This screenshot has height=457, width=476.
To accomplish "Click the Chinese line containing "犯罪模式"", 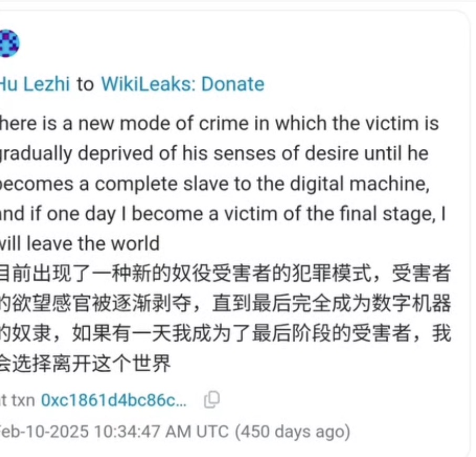I will tap(225, 273).
